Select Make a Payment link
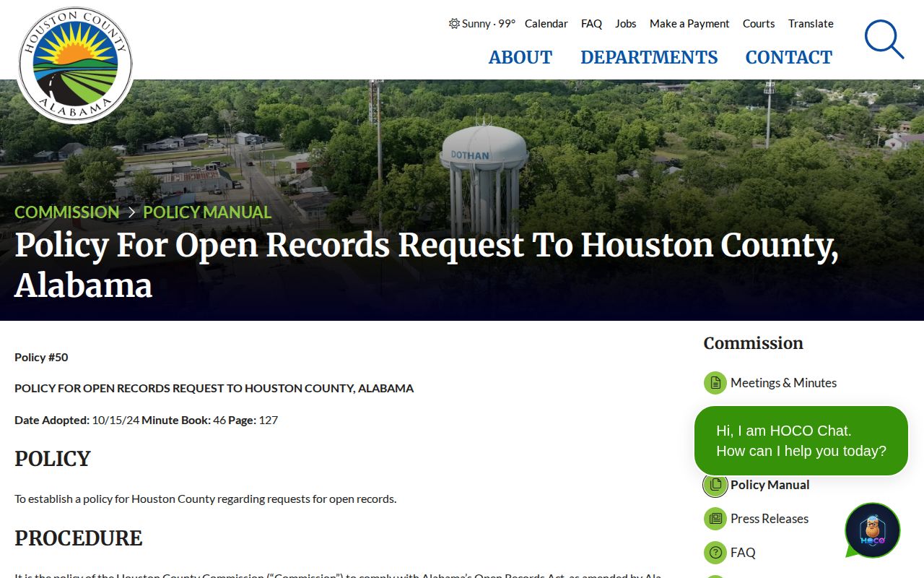This screenshot has width=924, height=578. coord(689,23)
